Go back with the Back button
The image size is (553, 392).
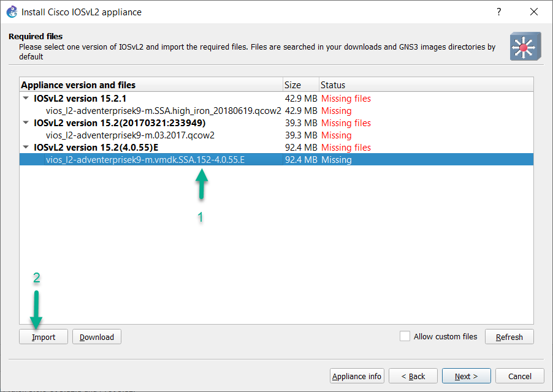click(413, 376)
